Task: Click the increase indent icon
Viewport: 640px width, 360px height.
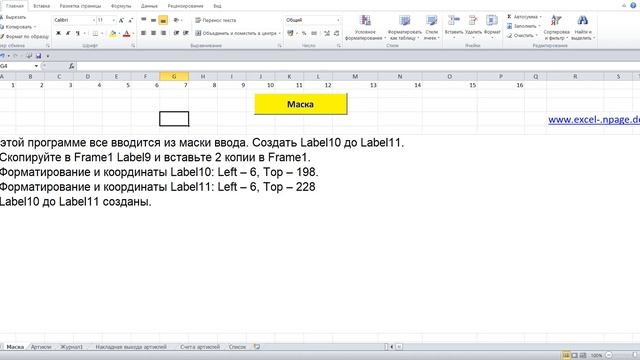Action: coord(186,33)
